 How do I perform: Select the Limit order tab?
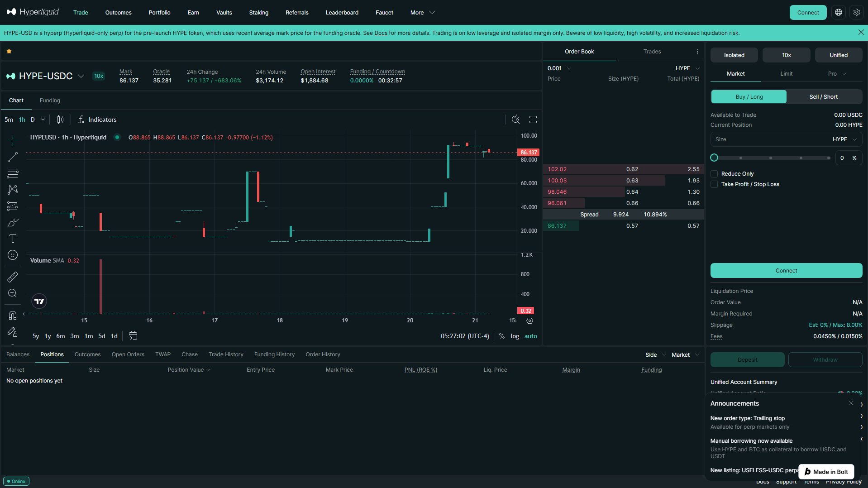click(786, 74)
